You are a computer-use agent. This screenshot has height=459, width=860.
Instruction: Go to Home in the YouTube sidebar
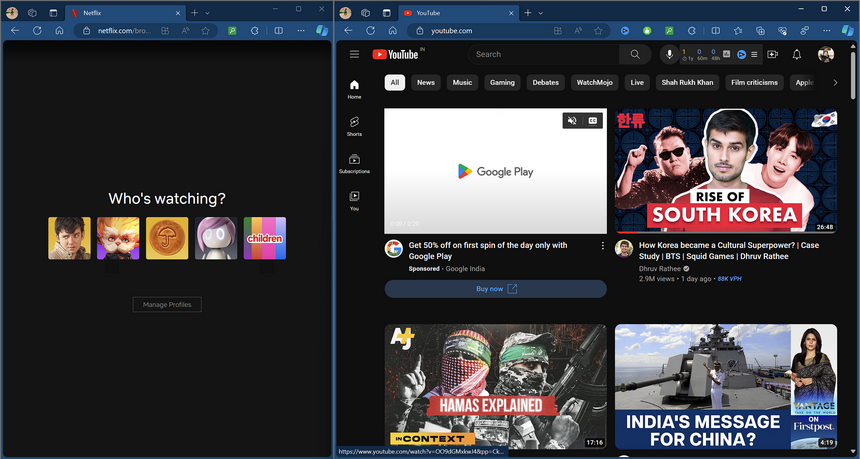(x=354, y=88)
